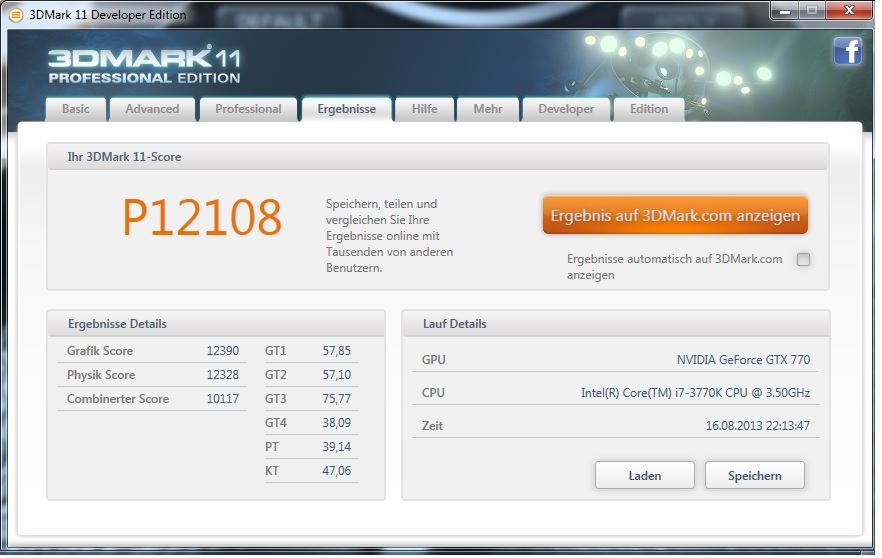882x558 pixels.
Task: Click the 3DMark 11 title bar app icon
Action: (x=16, y=15)
